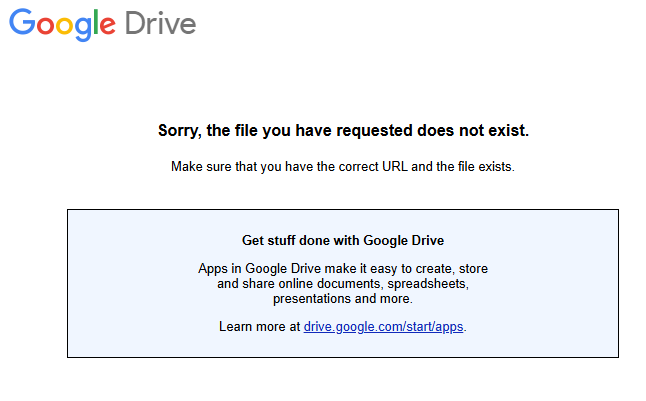Click the 'Get stuff done with Google Drive' heading
Screen dimensions: 646x401
pos(343,240)
